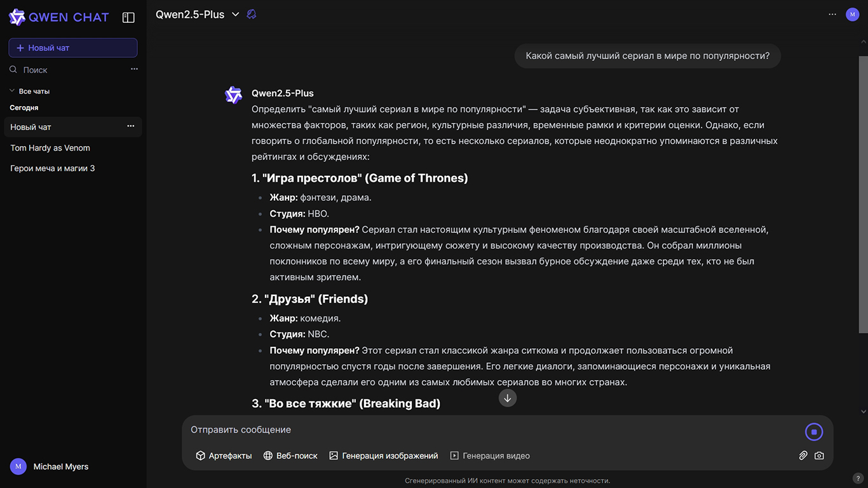The height and width of the screenshot is (488, 868).
Task: Toggle Генерация изображений mode
Action: [x=384, y=456]
